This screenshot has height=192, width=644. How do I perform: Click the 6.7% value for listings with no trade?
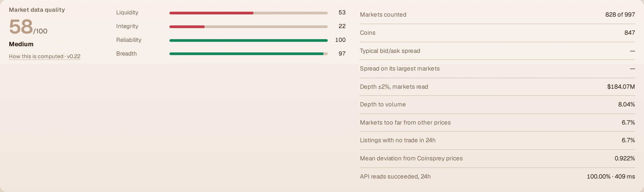click(x=628, y=140)
